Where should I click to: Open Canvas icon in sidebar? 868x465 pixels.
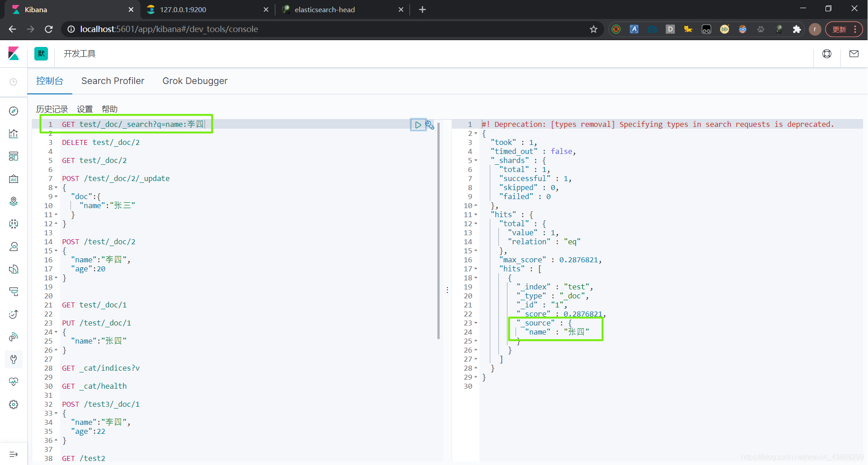[14, 179]
